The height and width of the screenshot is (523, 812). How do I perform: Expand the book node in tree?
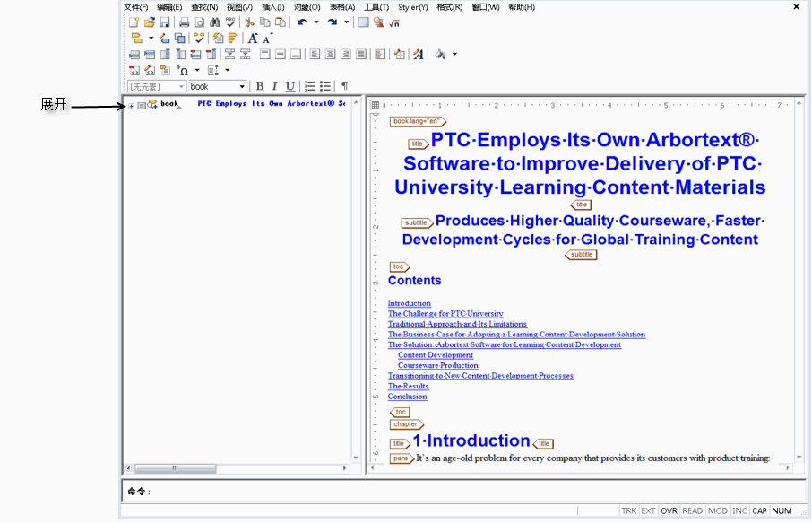(132, 106)
